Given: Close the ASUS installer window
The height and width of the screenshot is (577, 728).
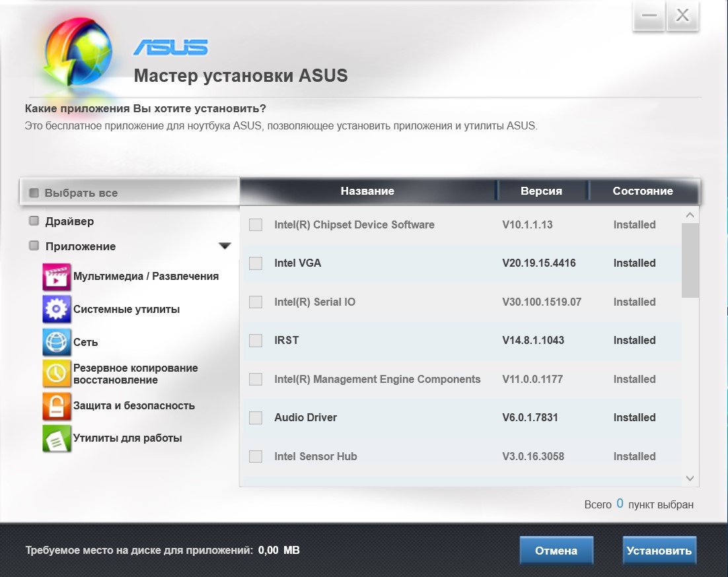Looking at the screenshot, I should pyautogui.click(x=682, y=15).
